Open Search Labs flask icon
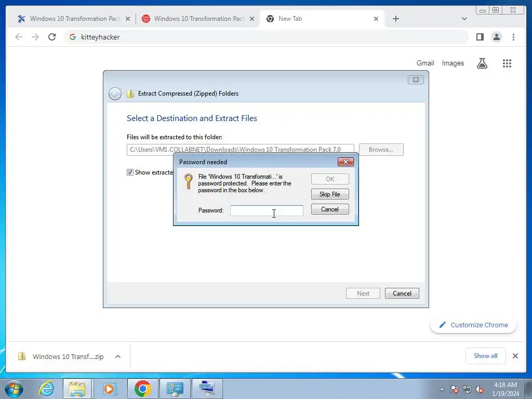Screen dimensions: 532x399 482,63
